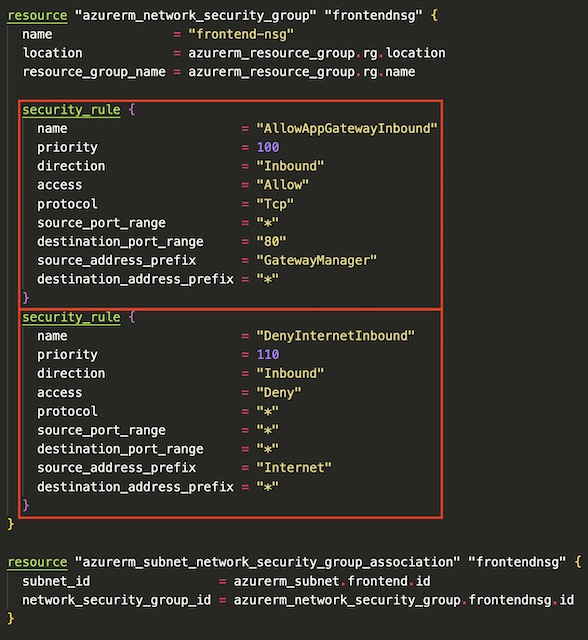This screenshot has height=640, width=588.
Task: Click the access key beside "Deny"
Action: click(x=60, y=392)
